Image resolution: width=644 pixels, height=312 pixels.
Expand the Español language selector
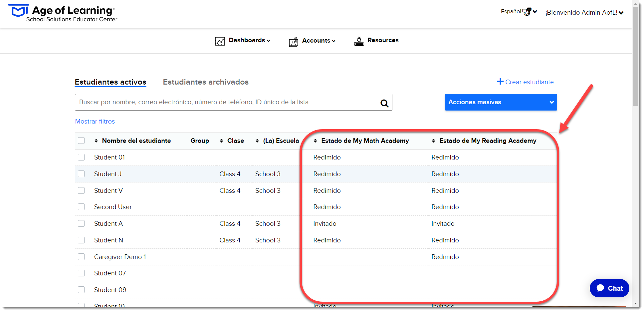(519, 12)
